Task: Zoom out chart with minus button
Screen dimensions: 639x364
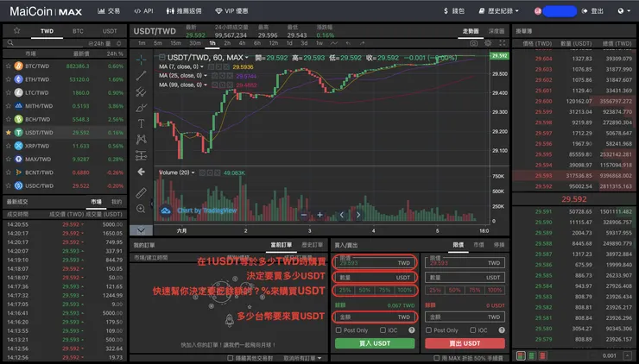Action: click(304, 215)
